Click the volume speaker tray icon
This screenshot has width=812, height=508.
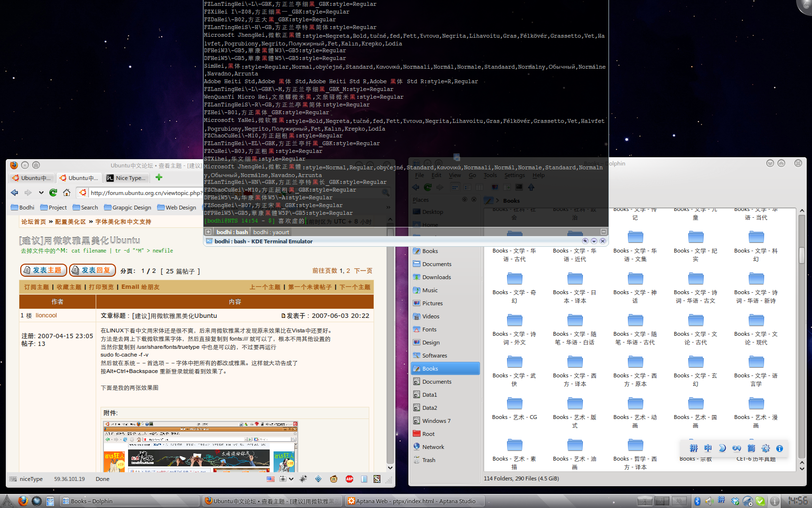(x=709, y=501)
